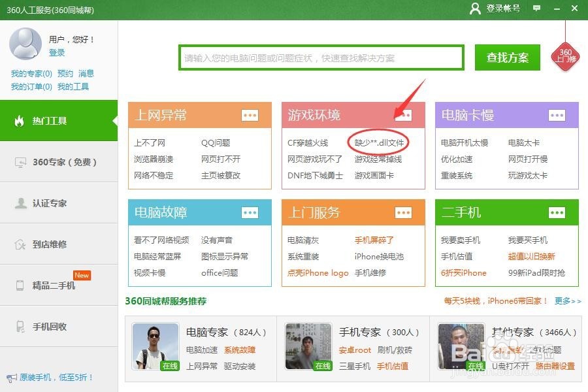The width and height of the screenshot is (588, 392).
Task: Select 没有声音 entry
Action: 217,240
